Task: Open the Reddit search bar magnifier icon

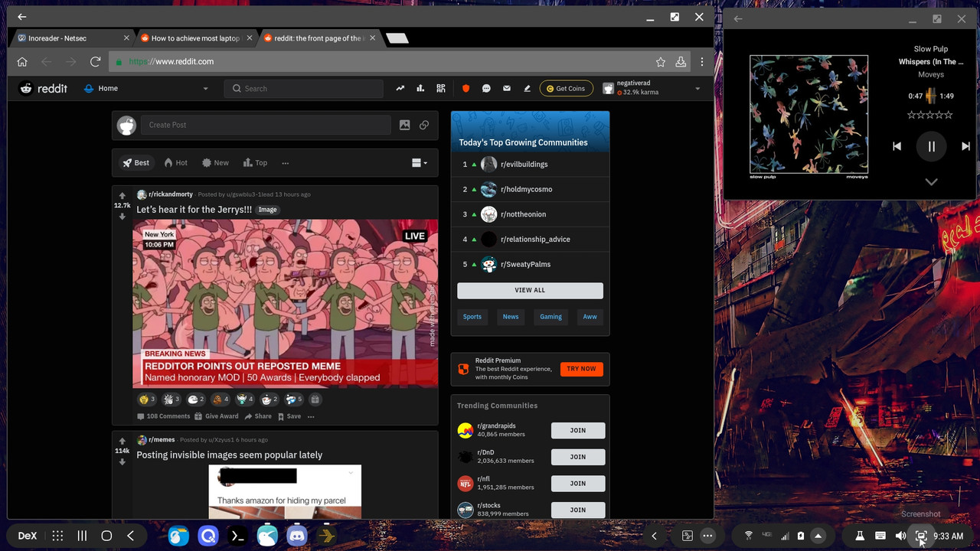Action: (237, 88)
